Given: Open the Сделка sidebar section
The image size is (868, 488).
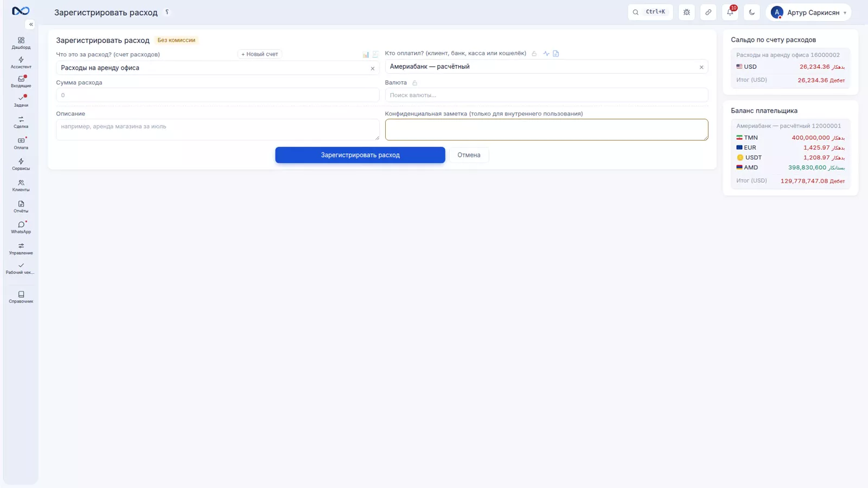Looking at the screenshot, I should tap(21, 123).
